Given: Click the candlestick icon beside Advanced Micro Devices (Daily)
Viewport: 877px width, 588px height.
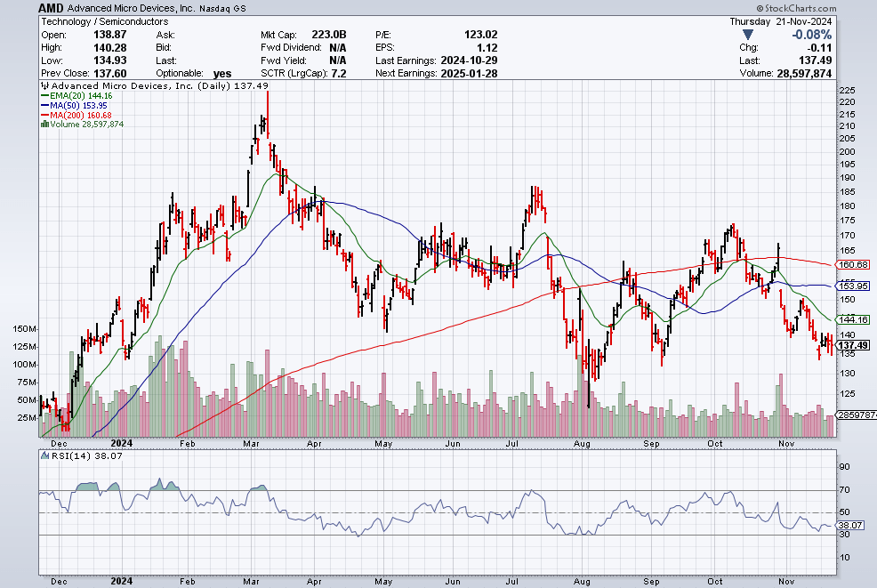Looking at the screenshot, I should pyautogui.click(x=44, y=85).
